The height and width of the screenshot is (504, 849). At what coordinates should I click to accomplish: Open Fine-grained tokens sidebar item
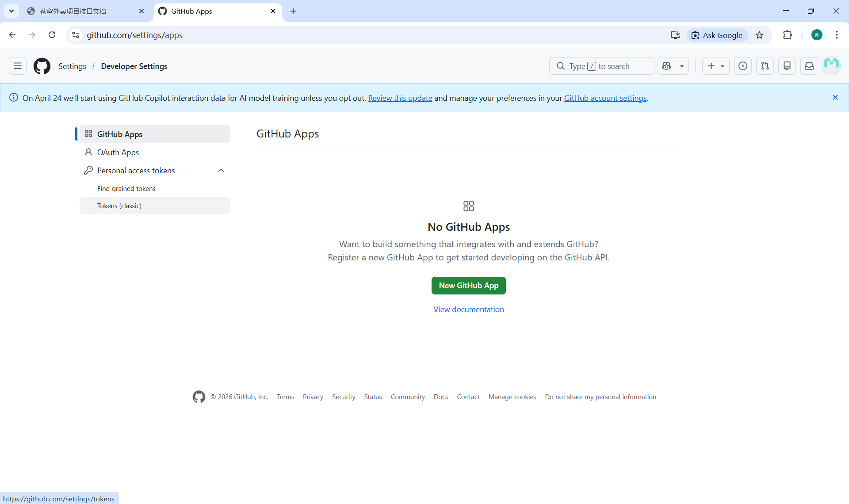tap(126, 189)
